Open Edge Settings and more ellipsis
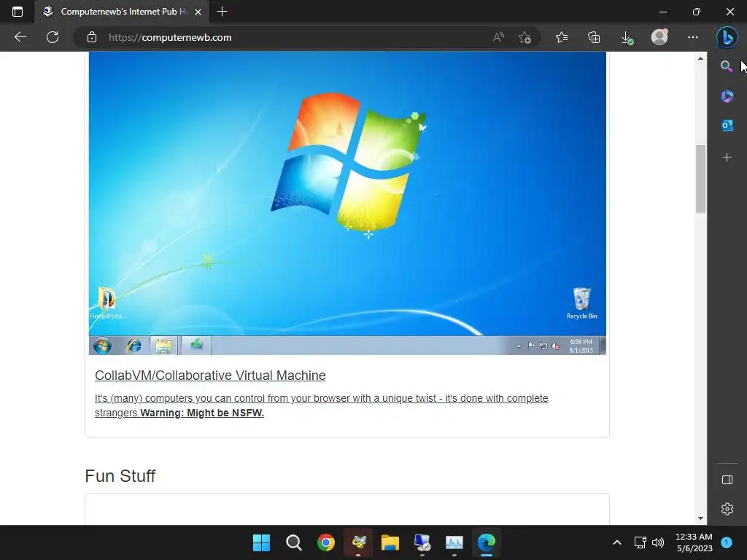Screen dimensions: 747x560 point(693,37)
